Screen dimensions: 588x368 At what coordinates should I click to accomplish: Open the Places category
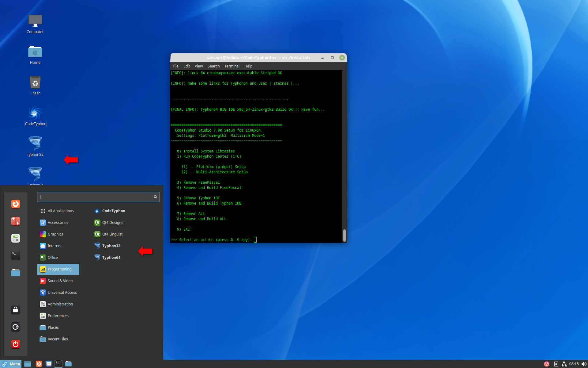[58, 328]
